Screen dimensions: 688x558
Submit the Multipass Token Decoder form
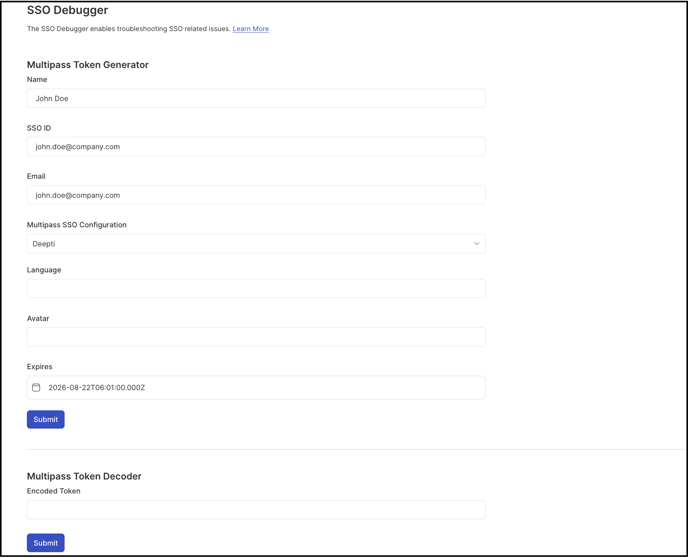(46, 543)
